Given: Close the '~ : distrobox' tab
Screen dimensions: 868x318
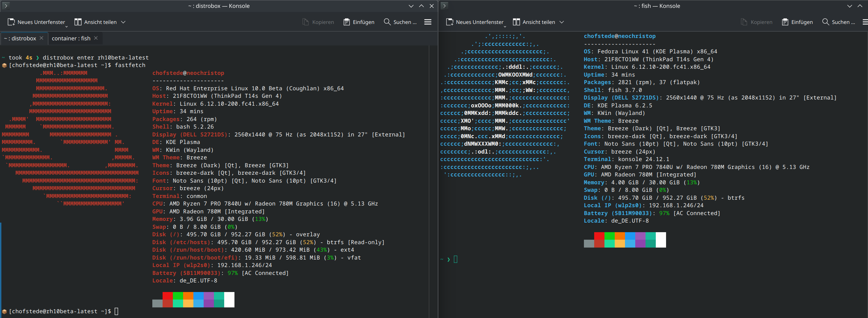Looking at the screenshot, I should [x=41, y=38].
